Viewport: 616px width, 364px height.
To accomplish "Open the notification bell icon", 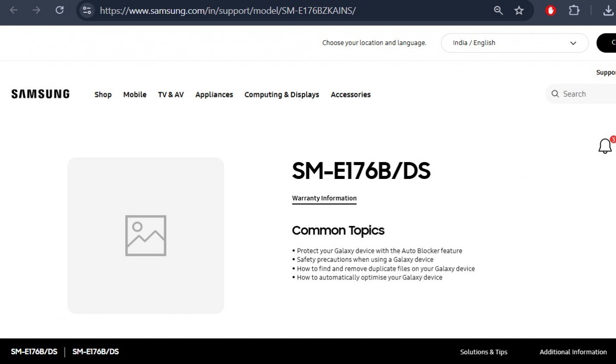I will click(x=605, y=147).
